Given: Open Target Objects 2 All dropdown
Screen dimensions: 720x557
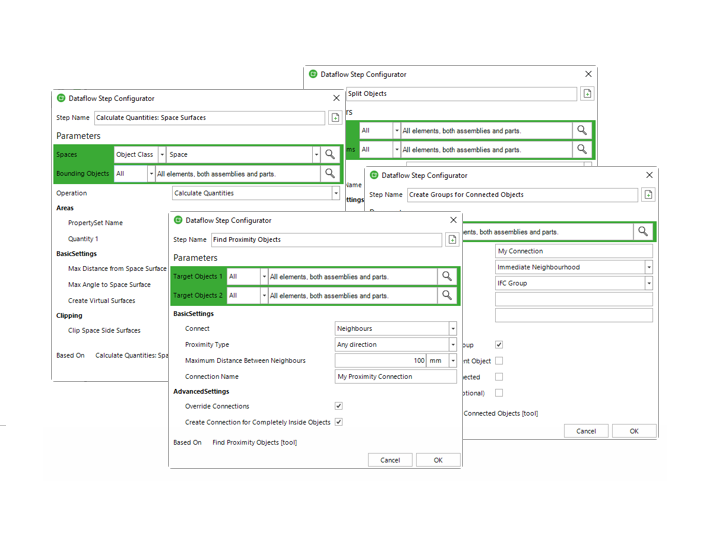Looking at the screenshot, I should pos(264,295).
